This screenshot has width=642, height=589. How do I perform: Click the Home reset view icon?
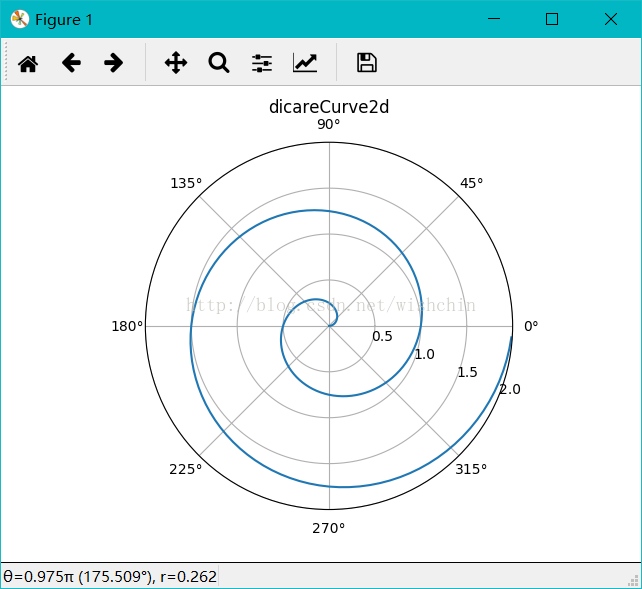point(28,63)
